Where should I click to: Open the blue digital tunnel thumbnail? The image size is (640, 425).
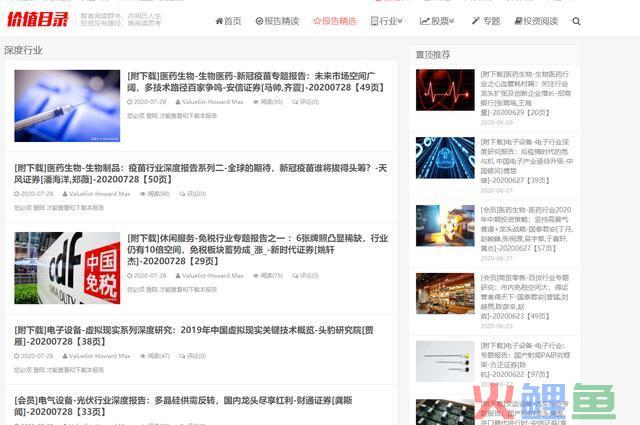(x=445, y=158)
